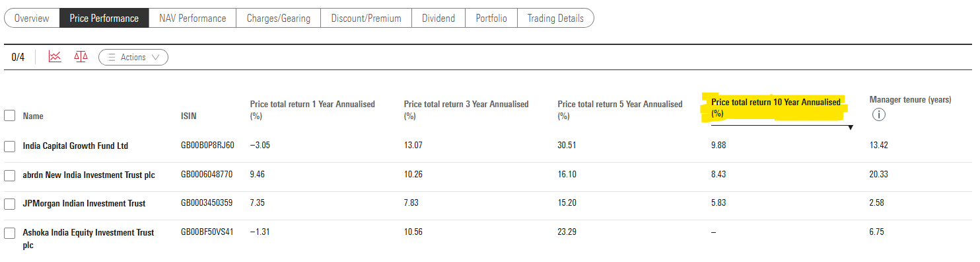Viewport: 980px width, 262px height.
Task: Check the Ashoka India Equity Investment Trust box
Action: pos(9,233)
